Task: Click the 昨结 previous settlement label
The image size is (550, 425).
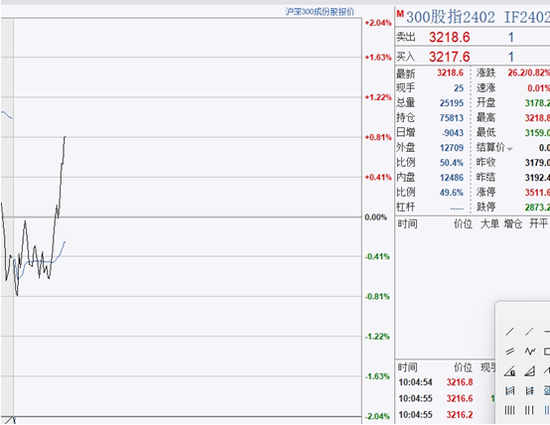Action: pyautogui.click(x=486, y=177)
